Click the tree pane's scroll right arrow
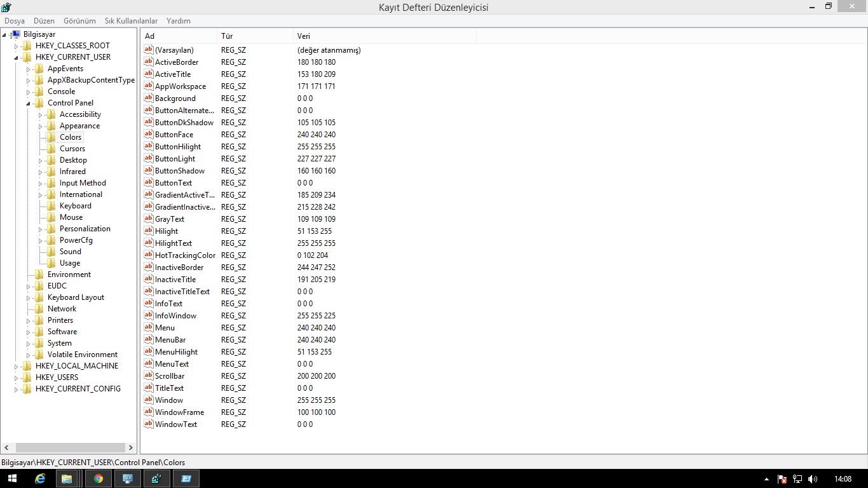 coord(131,448)
